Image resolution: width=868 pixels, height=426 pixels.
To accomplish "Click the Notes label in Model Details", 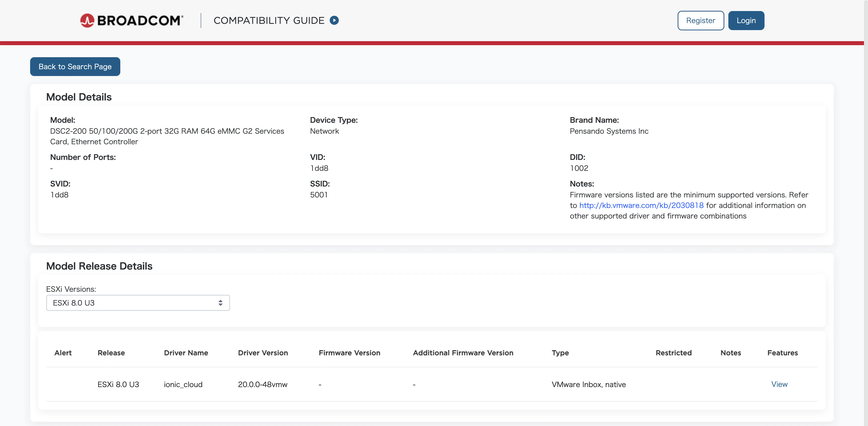I will pyautogui.click(x=582, y=184).
